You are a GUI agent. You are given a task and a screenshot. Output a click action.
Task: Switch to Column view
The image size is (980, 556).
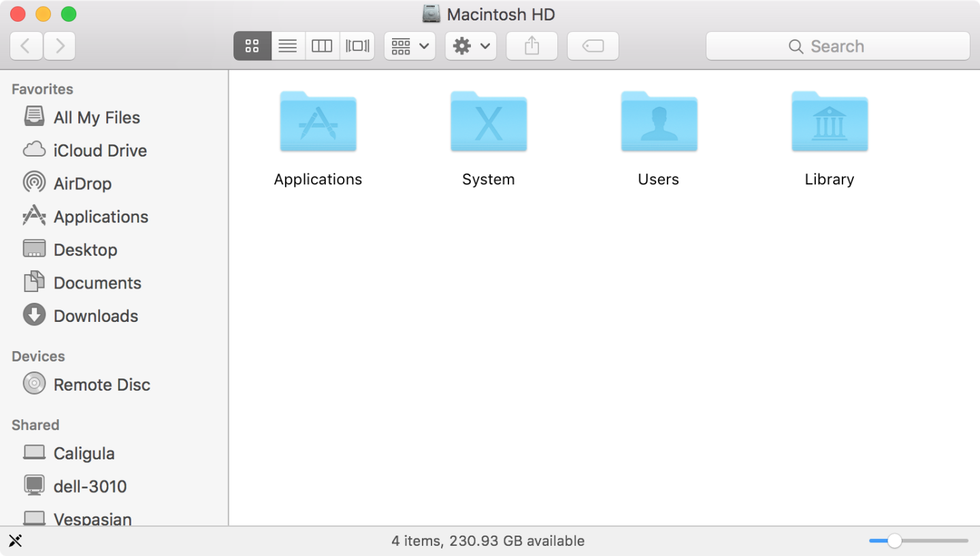point(321,46)
